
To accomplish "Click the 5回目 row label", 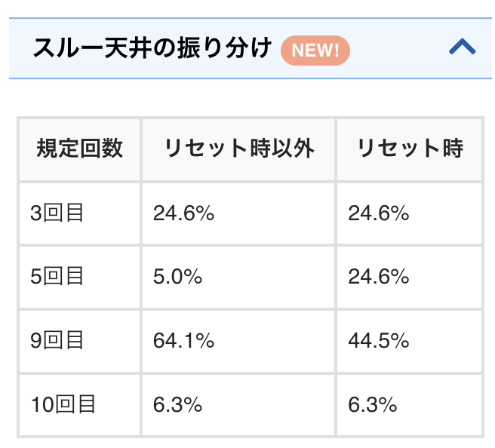I will pos(57,277).
